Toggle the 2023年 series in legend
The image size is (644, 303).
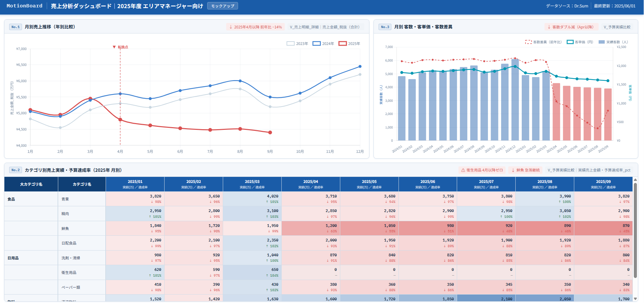(x=297, y=44)
